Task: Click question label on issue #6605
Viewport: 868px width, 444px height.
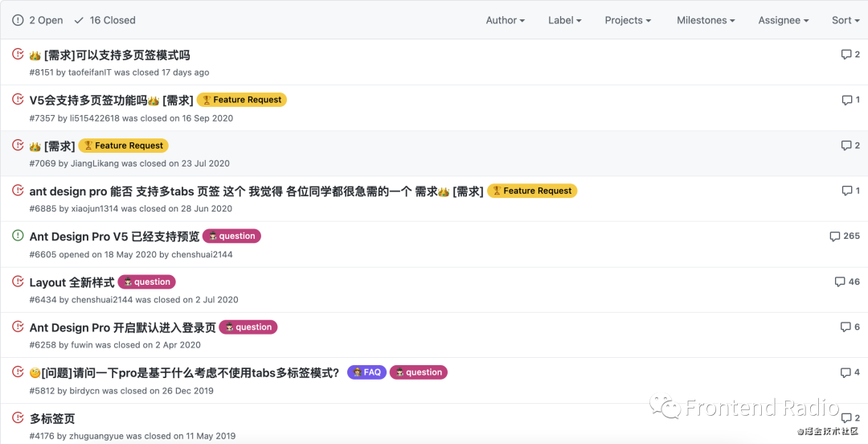Action: click(x=231, y=236)
